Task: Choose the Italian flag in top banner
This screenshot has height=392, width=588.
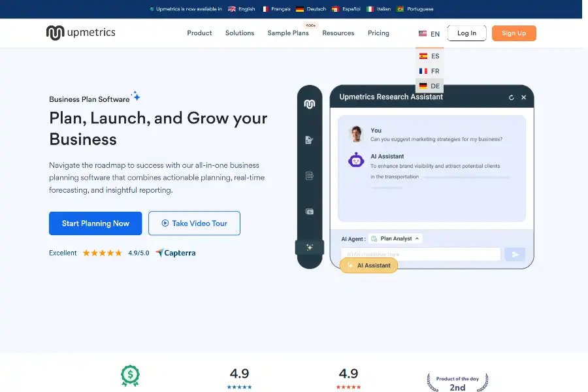Action: pos(370,9)
